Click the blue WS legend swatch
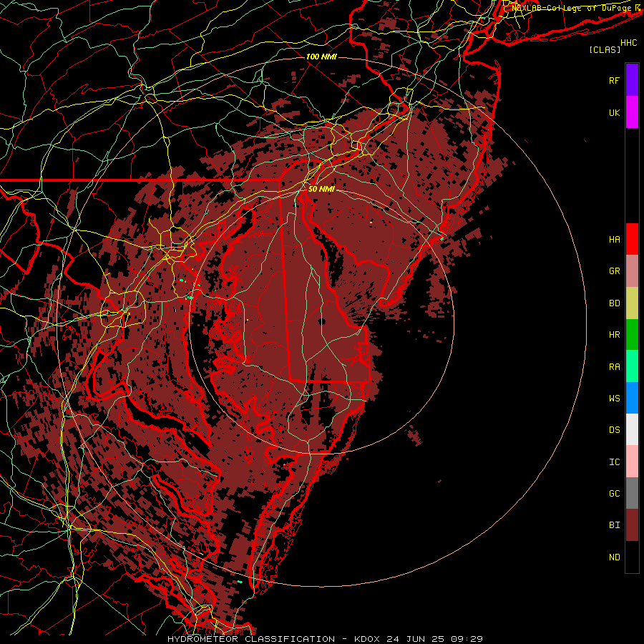 (632, 398)
